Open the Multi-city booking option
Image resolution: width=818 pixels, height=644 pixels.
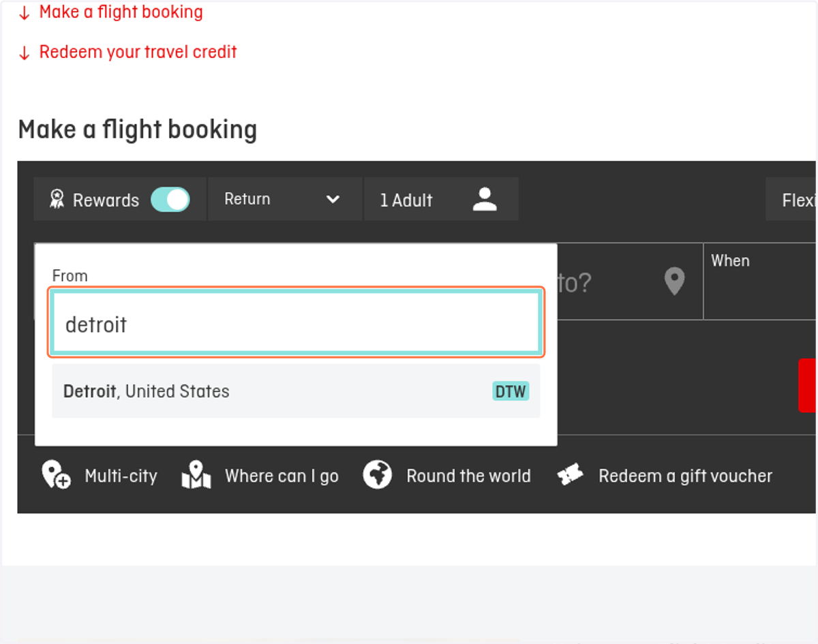[x=100, y=475]
